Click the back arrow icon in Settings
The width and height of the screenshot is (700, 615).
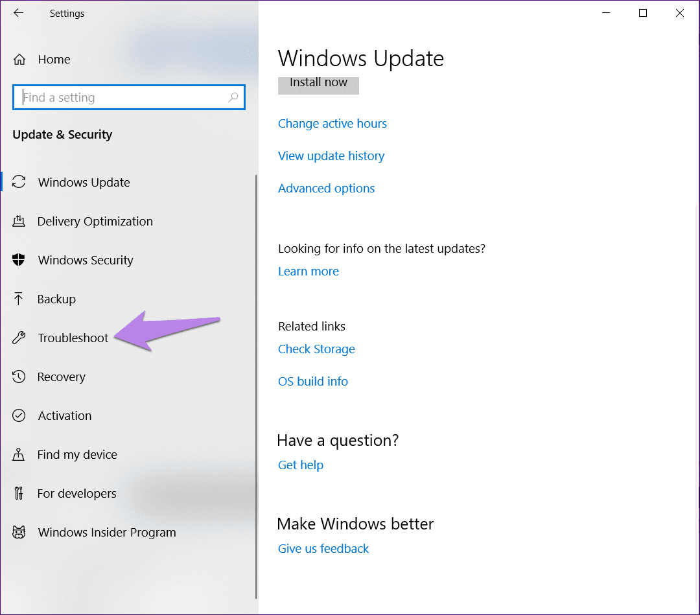[18, 13]
